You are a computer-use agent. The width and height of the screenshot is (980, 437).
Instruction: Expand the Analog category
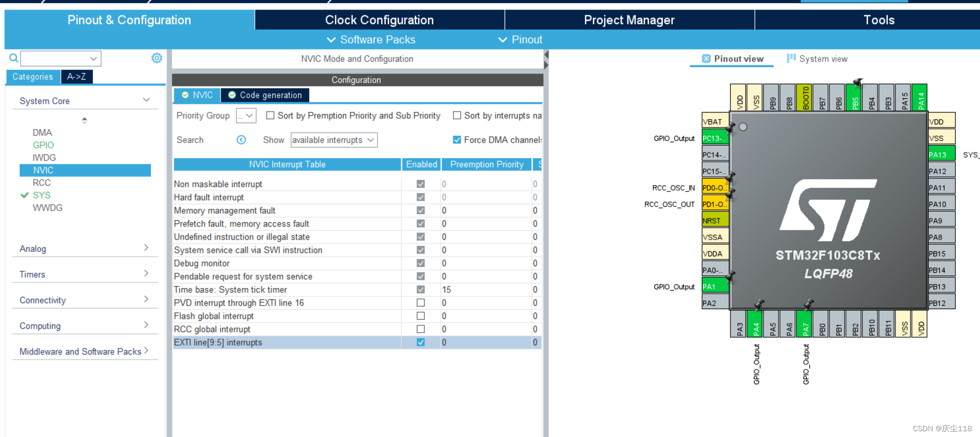pyautogui.click(x=146, y=248)
